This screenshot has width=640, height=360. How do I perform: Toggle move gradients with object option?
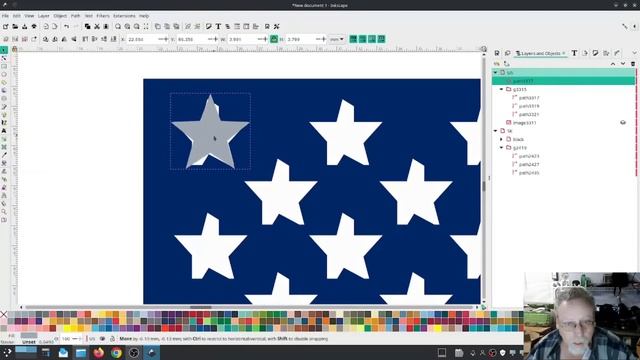[372, 39]
